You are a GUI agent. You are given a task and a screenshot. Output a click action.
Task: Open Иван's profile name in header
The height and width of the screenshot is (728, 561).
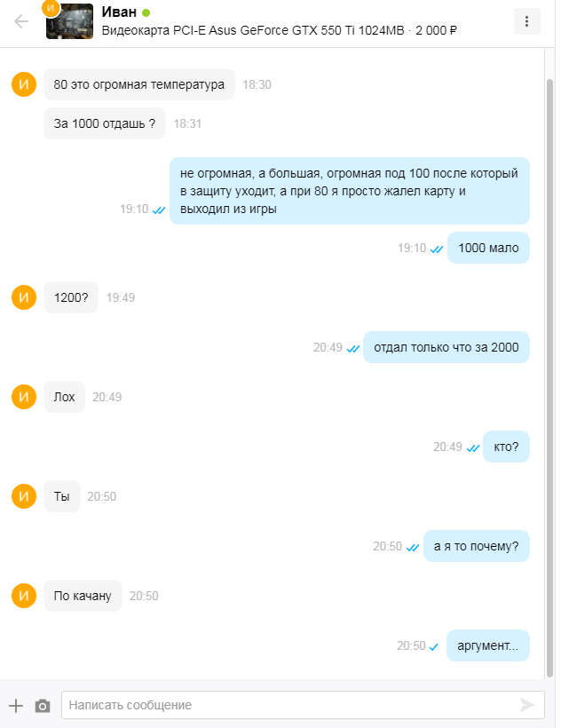(x=119, y=12)
